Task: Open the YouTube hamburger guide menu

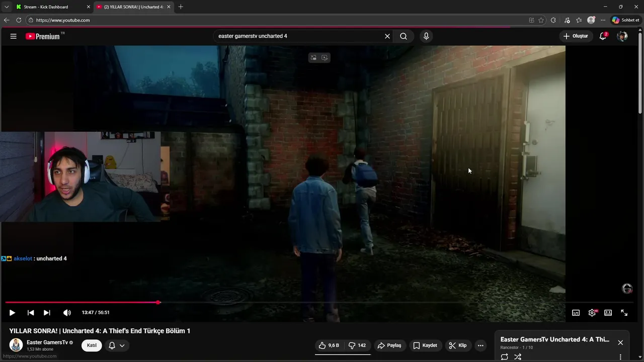Action: [14, 36]
